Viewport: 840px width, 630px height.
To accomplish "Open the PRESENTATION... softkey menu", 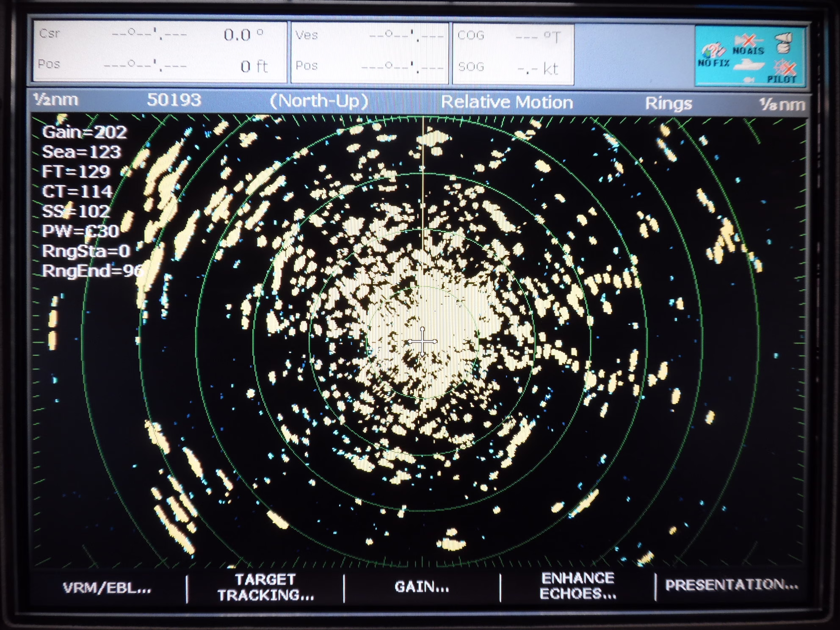I will tap(732, 585).
